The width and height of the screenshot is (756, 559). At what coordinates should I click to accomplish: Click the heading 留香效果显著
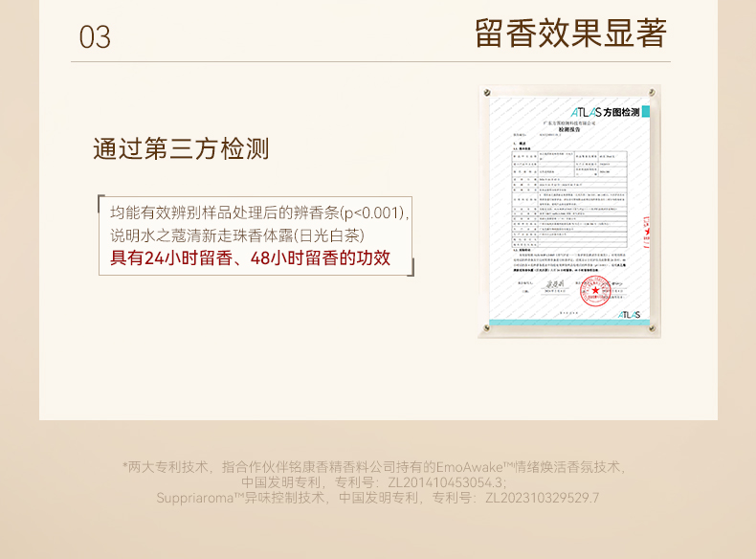point(571,34)
